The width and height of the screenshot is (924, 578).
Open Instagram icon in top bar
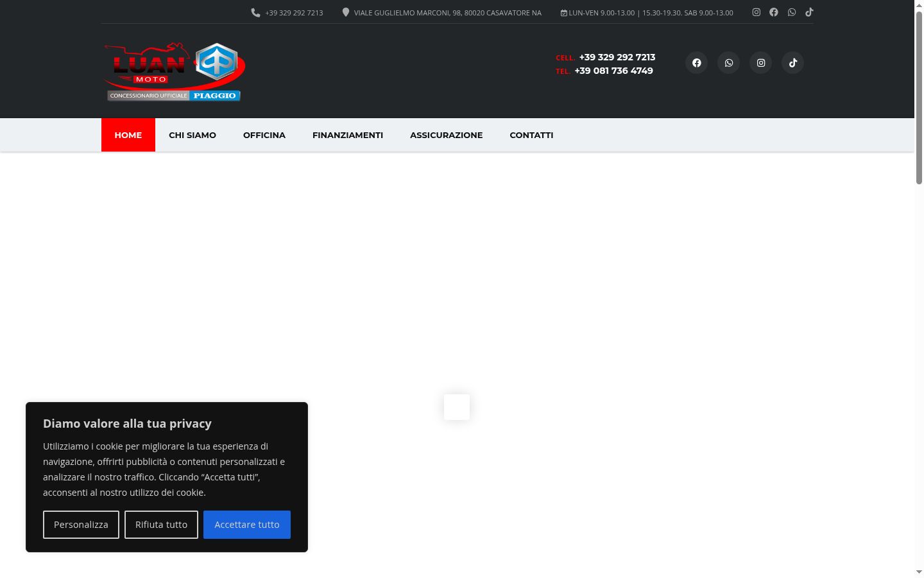(x=757, y=12)
